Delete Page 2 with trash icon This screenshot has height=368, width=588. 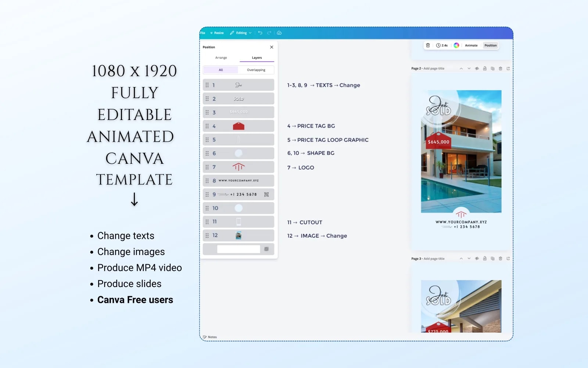coord(501,68)
